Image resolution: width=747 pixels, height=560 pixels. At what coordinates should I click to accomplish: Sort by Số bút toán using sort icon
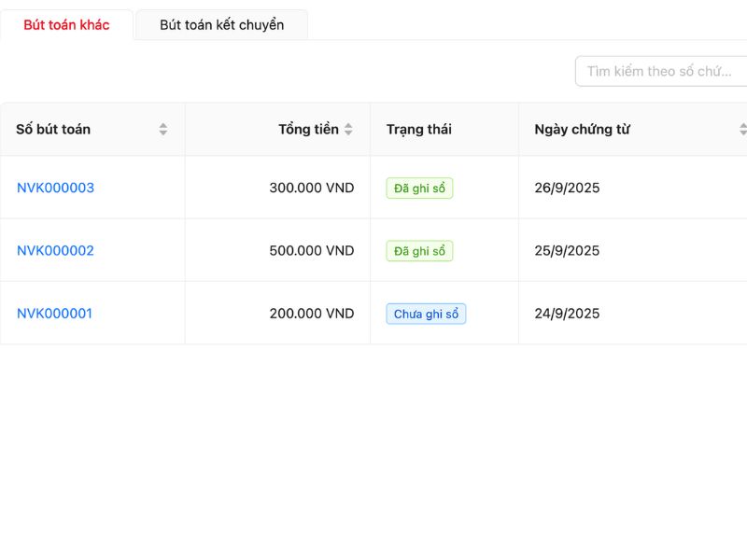coord(163,130)
